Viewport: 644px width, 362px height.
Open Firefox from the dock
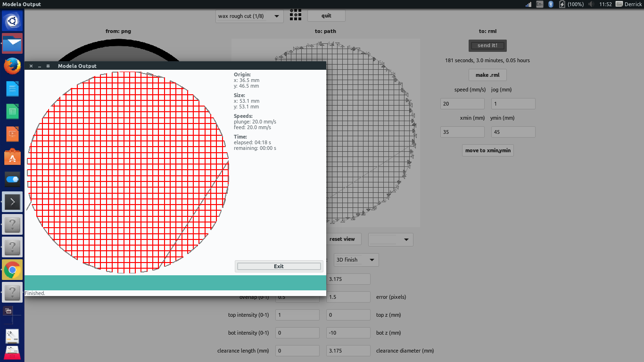pyautogui.click(x=12, y=66)
